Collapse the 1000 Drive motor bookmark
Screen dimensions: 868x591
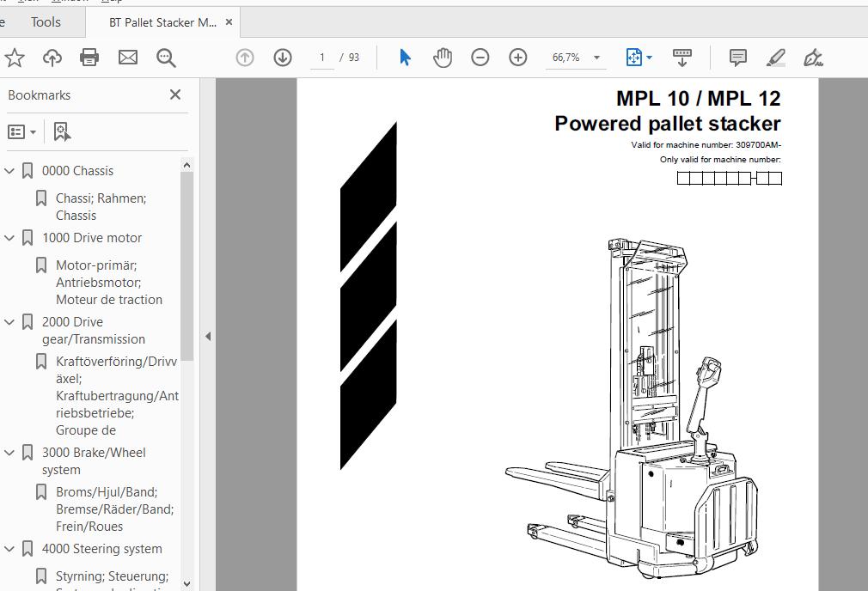(x=9, y=238)
